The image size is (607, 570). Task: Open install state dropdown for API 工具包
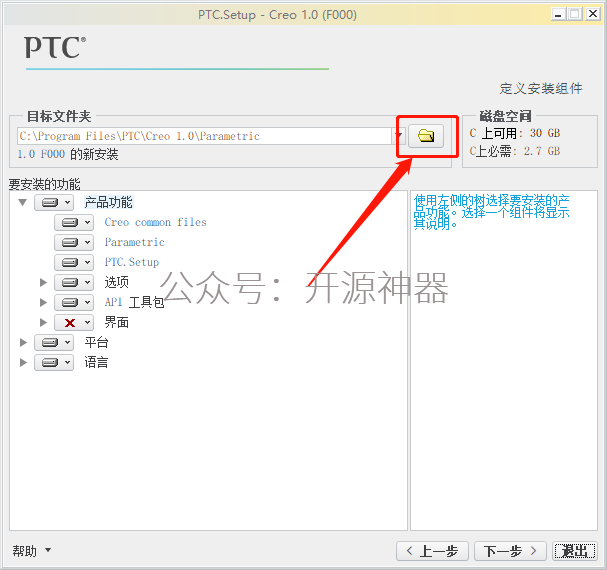click(x=74, y=302)
